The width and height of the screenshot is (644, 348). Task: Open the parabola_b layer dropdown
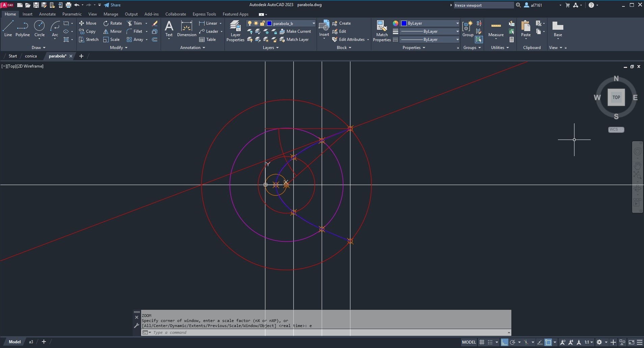click(x=314, y=23)
